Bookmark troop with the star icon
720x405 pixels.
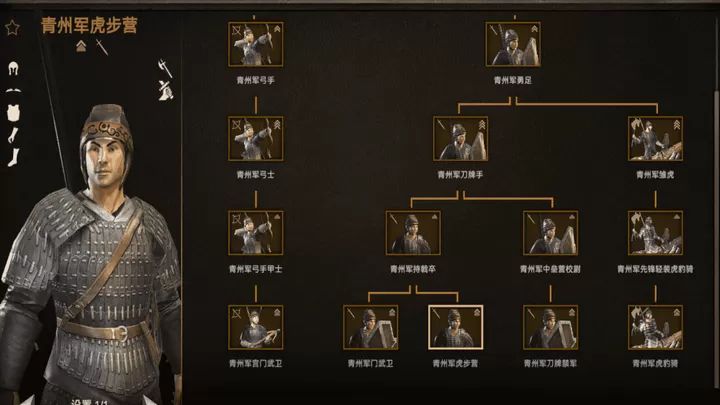coord(12,28)
